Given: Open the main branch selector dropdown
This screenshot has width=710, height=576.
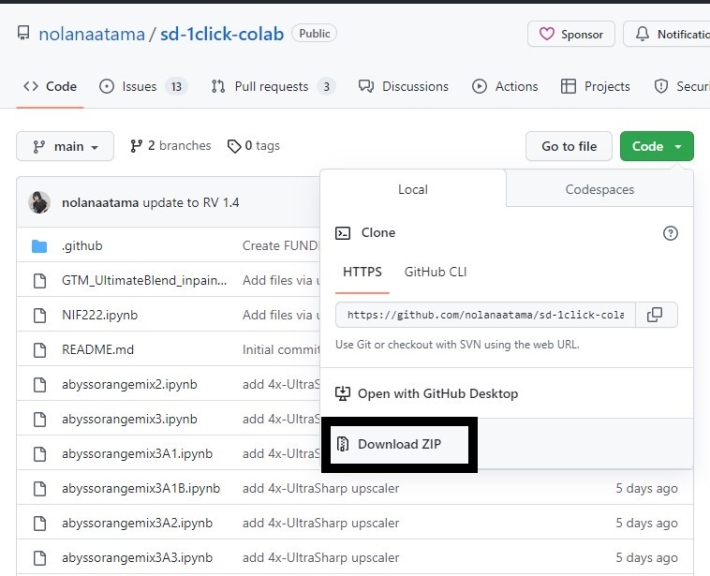Looking at the screenshot, I should coord(65,146).
